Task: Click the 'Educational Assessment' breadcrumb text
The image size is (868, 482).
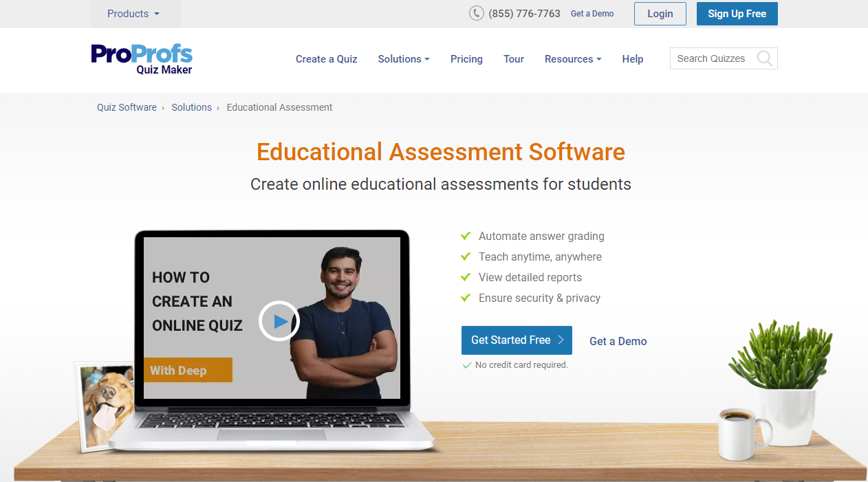Action: (280, 107)
